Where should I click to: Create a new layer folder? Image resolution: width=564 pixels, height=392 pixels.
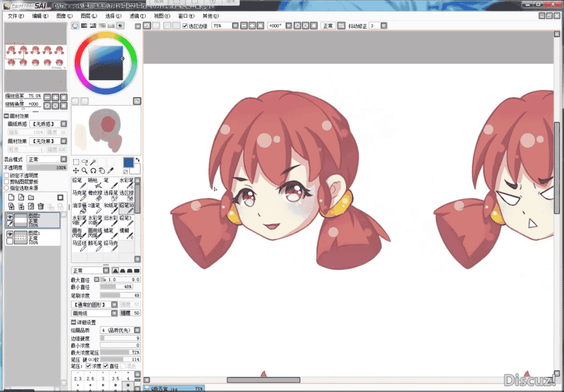pos(31,197)
